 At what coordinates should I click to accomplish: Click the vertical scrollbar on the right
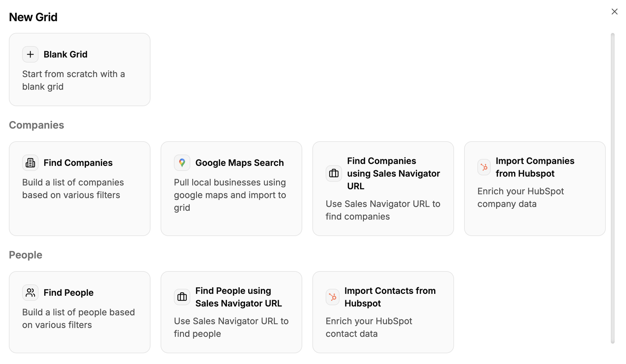point(613,188)
